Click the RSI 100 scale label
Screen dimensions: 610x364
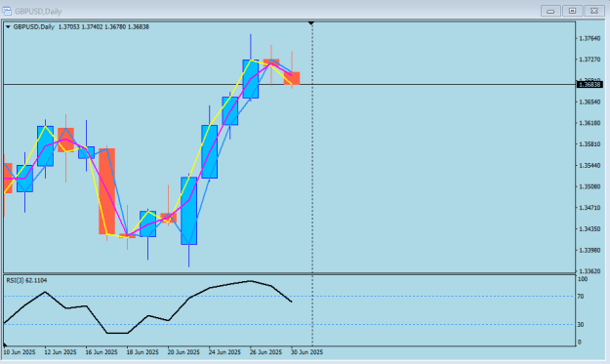[583, 279]
